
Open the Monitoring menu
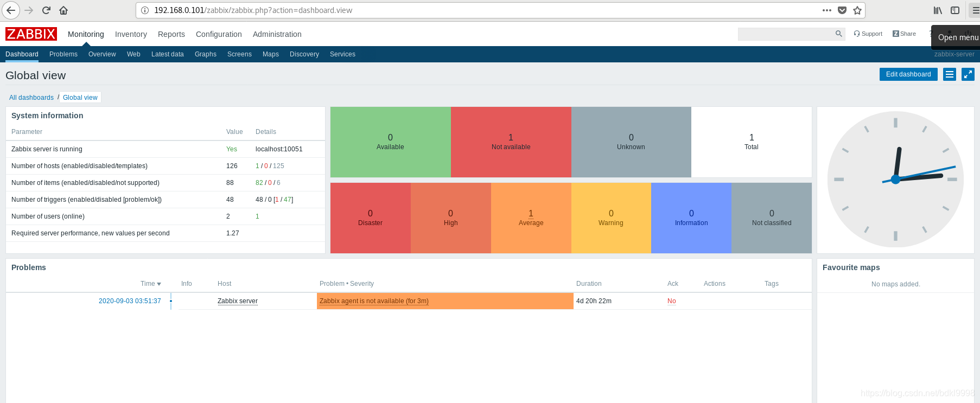(x=86, y=34)
